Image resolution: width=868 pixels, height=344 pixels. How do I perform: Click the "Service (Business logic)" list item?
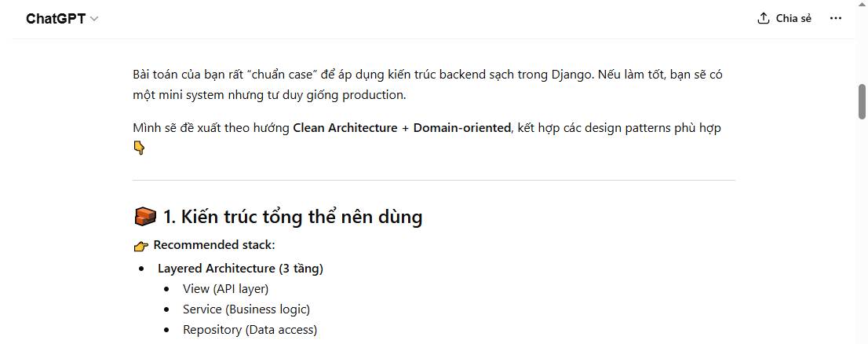(246, 309)
